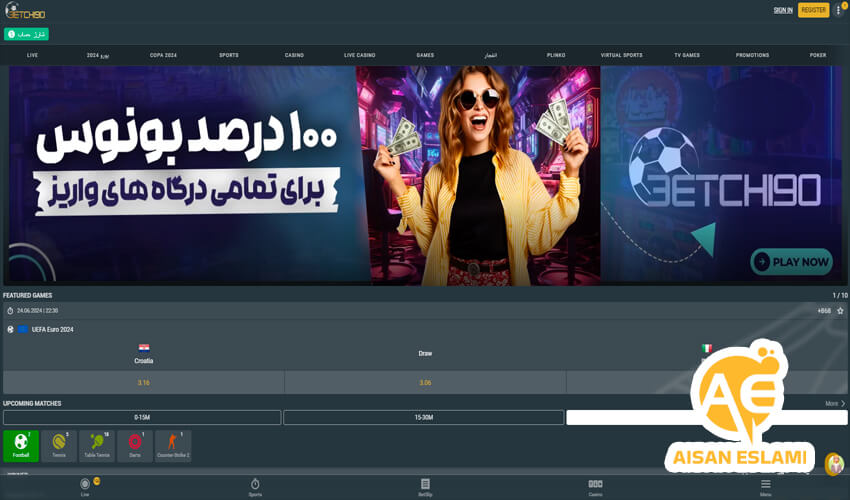Open the support chat avatar
Image resolution: width=850 pixels, height=500 pixels.
835,464
